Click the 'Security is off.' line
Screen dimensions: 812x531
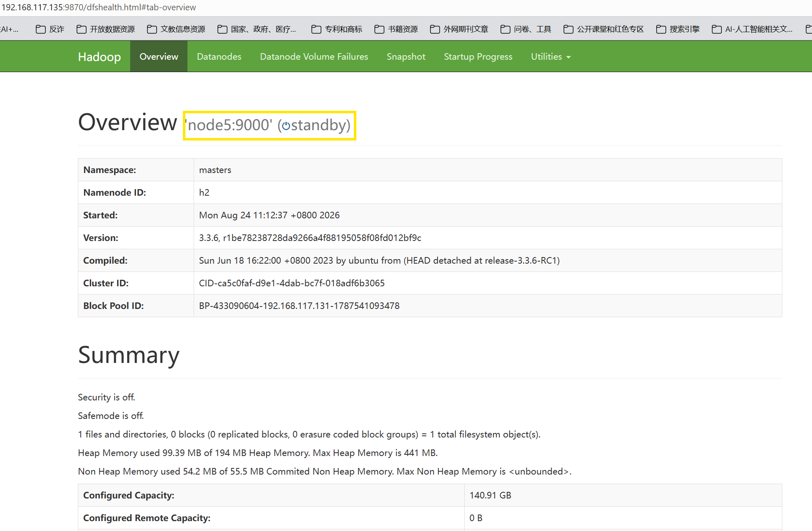[107, 397]
